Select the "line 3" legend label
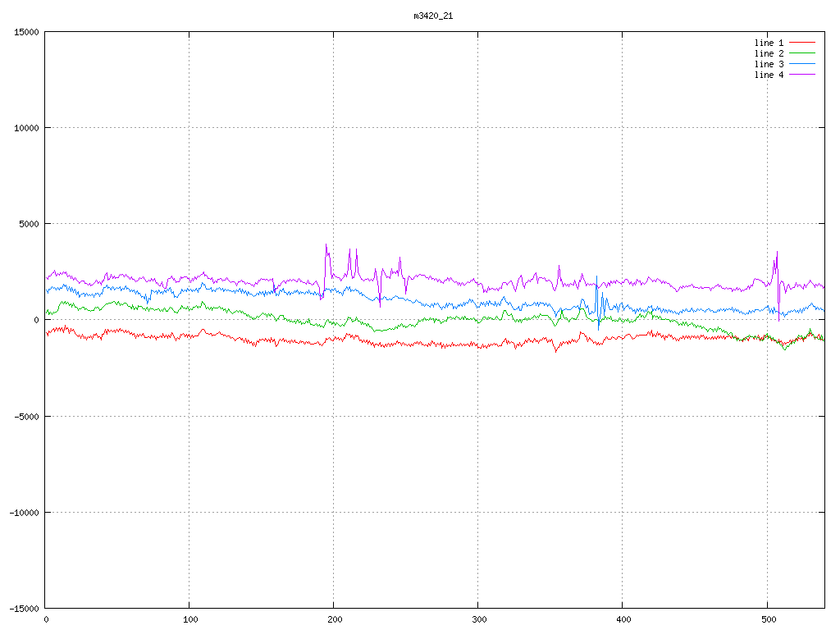Viewport: 840px width, 630px height. coord(769,64)
